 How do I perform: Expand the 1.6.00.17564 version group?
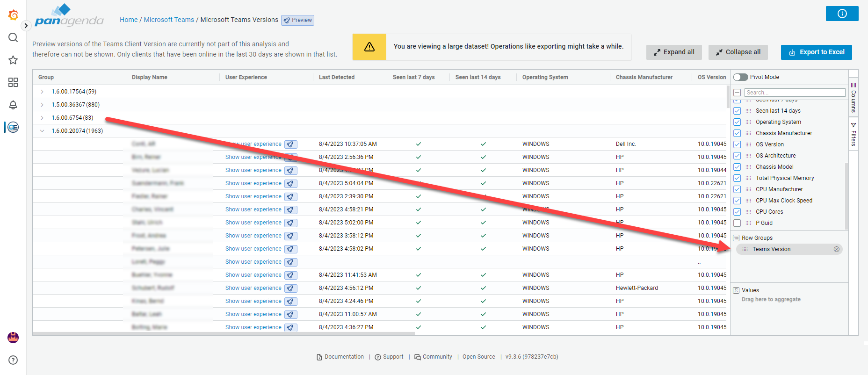point(42,92)
